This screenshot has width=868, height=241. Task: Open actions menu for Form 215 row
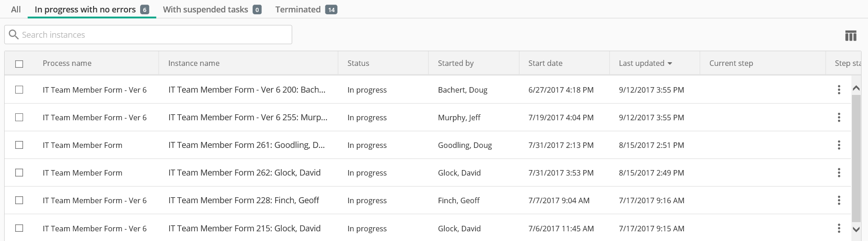coord(838,228)
